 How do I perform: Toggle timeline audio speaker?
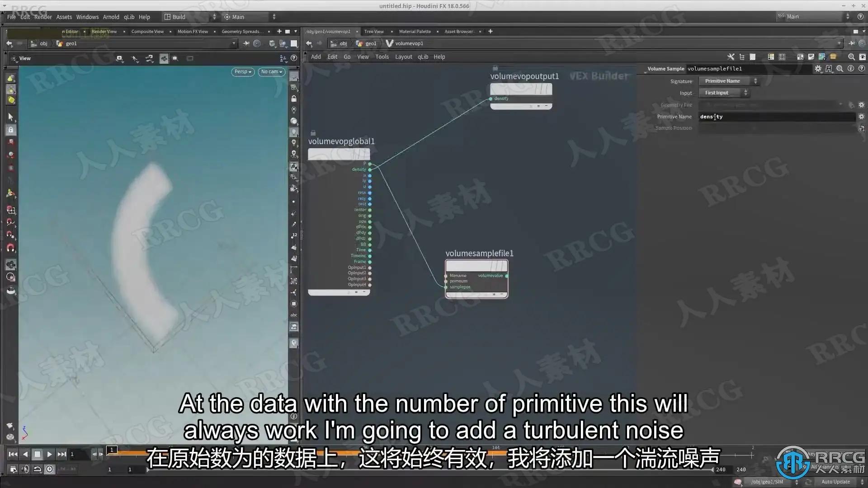tap(25, 469)
